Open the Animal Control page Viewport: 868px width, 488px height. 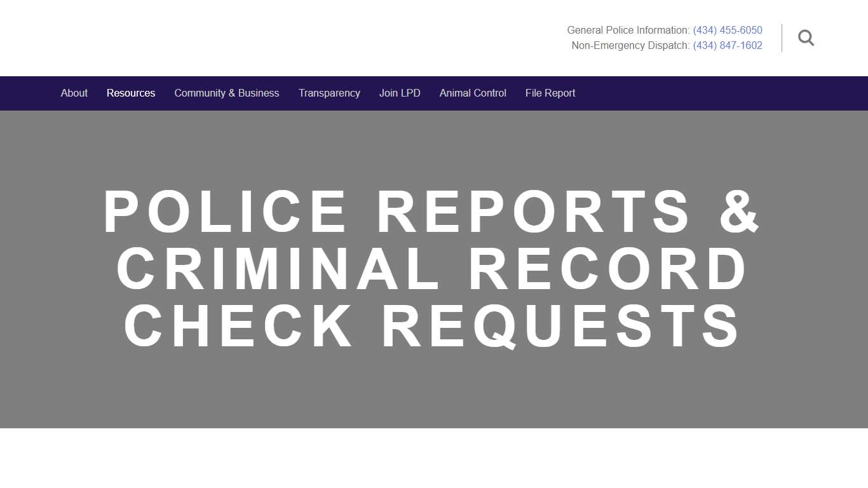tap(473, 93)
